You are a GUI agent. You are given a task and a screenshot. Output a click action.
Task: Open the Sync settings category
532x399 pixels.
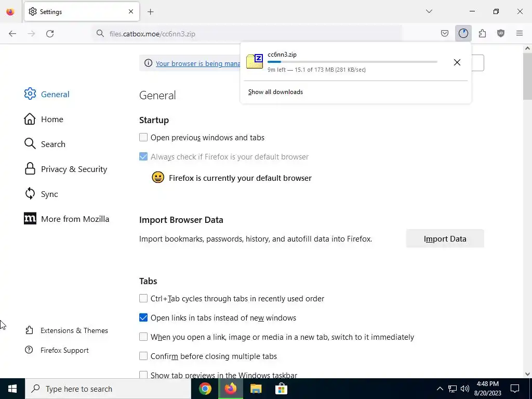(41, 194)
